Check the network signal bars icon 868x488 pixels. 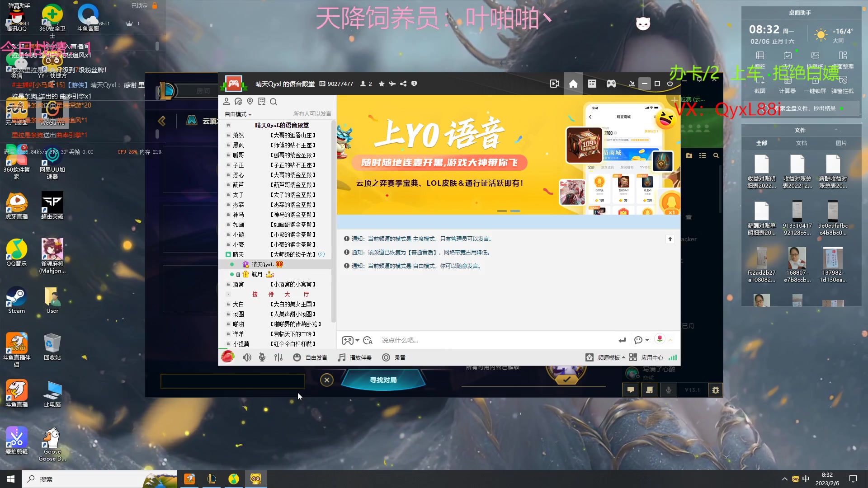point(673,357)
